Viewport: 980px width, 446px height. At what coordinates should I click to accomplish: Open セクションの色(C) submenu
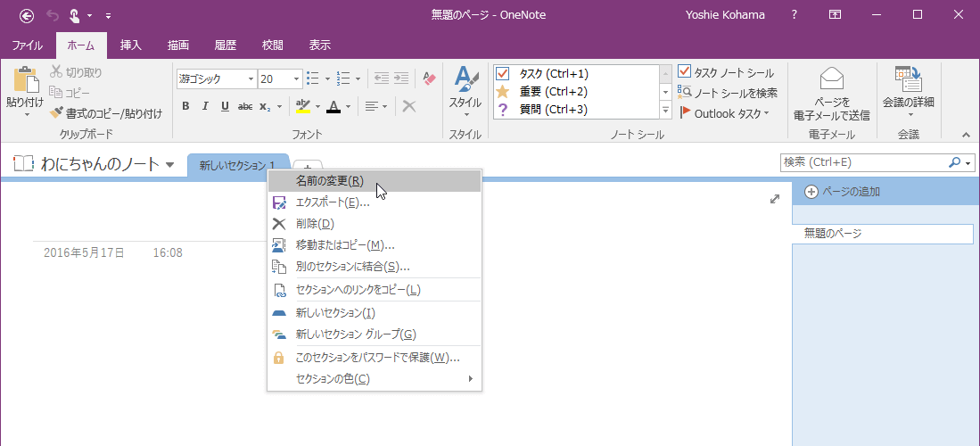point(375,379)
